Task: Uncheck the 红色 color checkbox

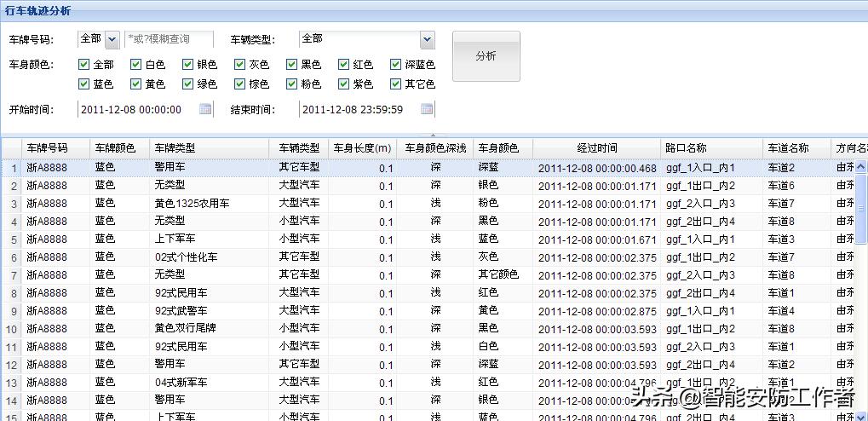Action: coord(344,64)
